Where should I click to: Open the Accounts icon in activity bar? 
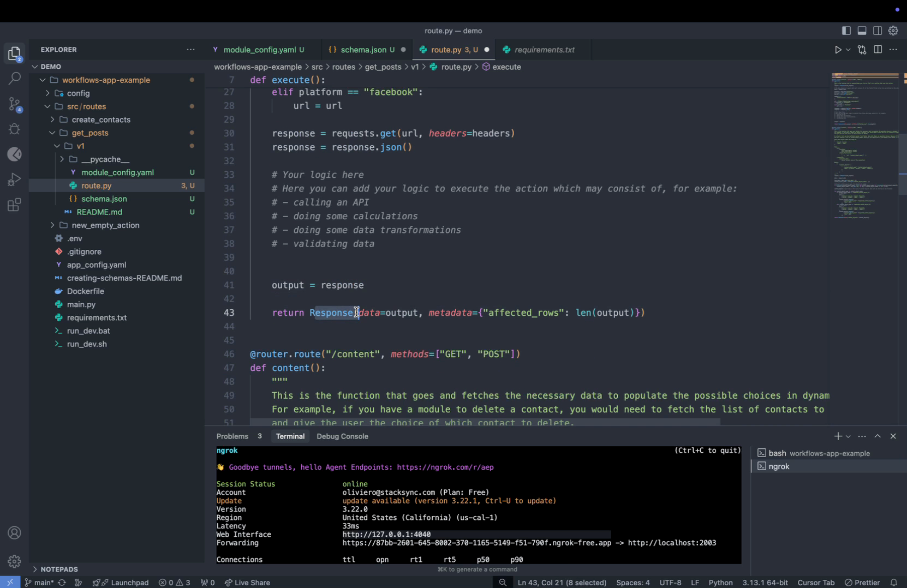pos(15,533)
